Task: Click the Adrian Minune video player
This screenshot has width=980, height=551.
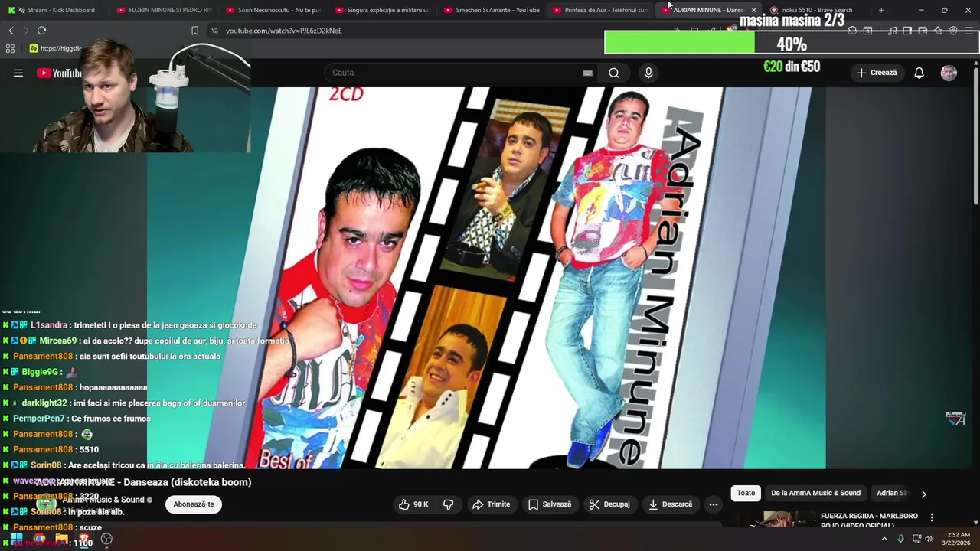Action: [x=486, y=278]
